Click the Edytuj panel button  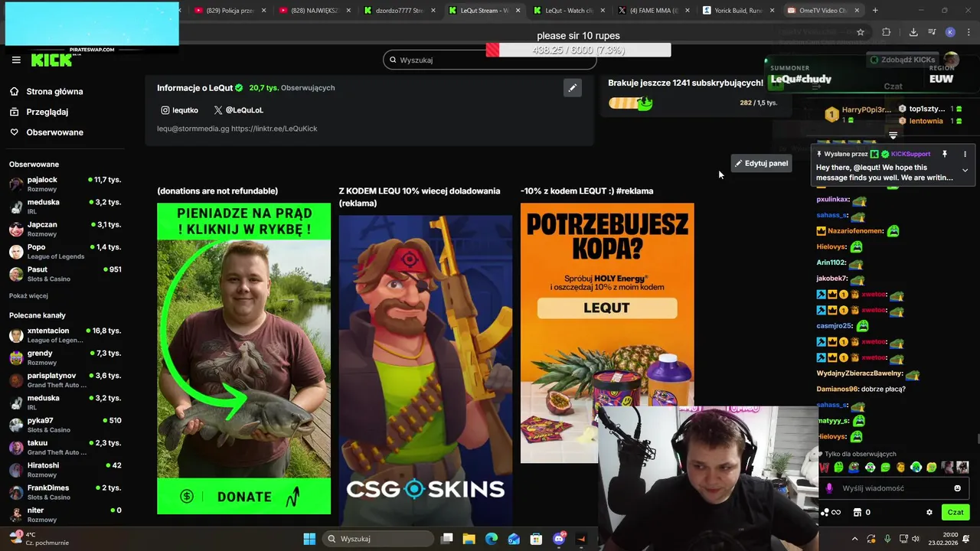[761, 163]
